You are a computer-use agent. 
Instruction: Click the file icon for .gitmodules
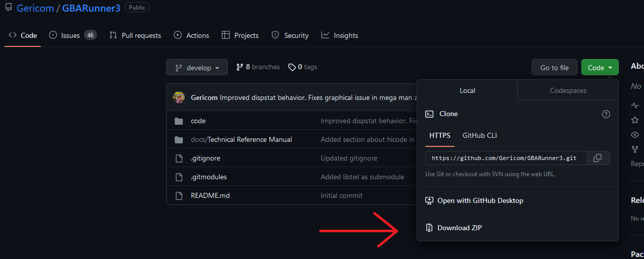[x=178, y=177]
